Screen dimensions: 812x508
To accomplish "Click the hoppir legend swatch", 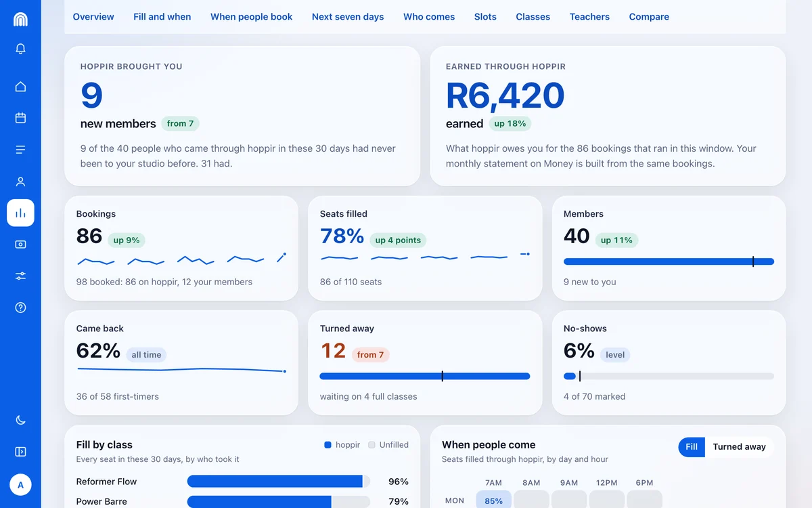I will click(x=328, y=445).
